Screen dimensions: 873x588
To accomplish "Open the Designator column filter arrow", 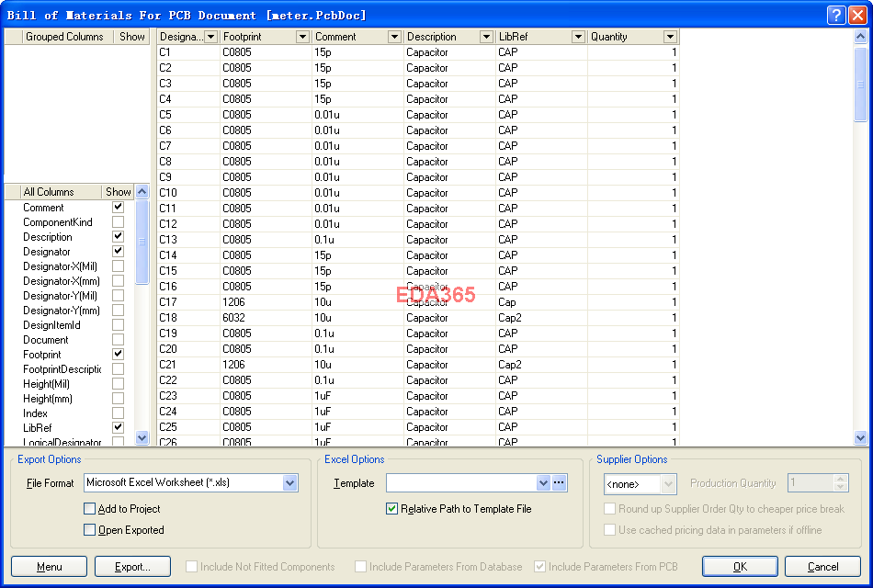I will (210, 37).
